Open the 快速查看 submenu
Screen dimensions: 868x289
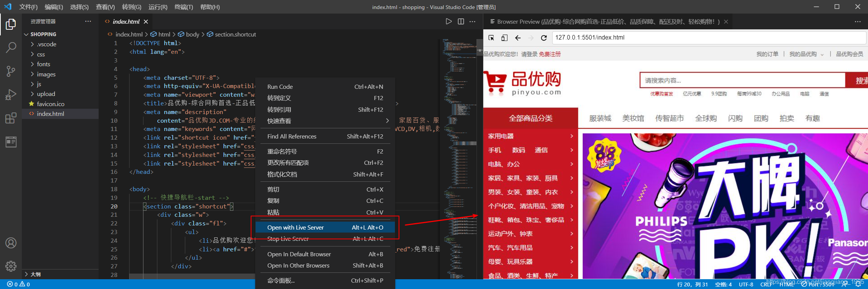(x=325, y=121)
